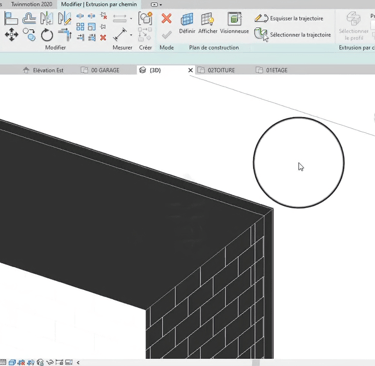The height and width of the screenshot is (366, 375).
Task: Select Trim/Extend to Corner tool
Action: (x=65, y=35)
